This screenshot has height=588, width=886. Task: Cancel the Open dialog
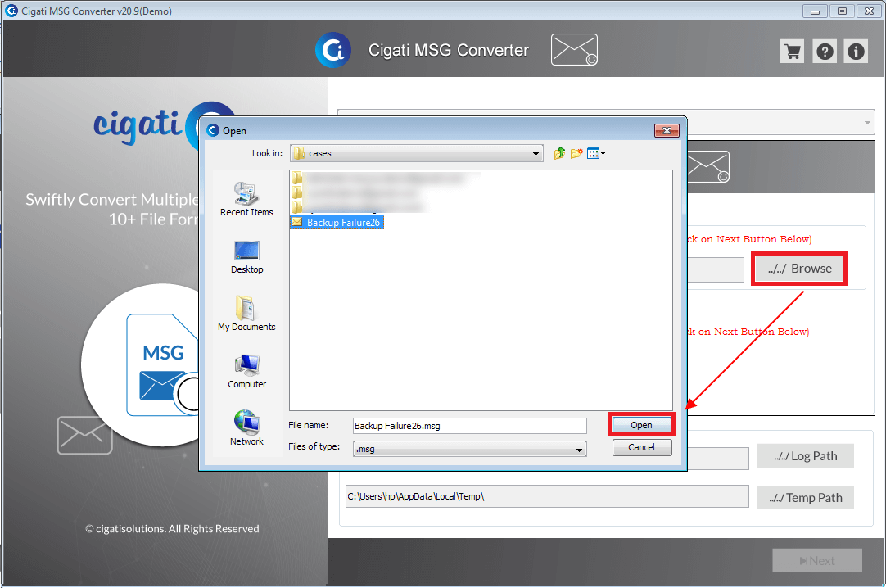[641, 447]
